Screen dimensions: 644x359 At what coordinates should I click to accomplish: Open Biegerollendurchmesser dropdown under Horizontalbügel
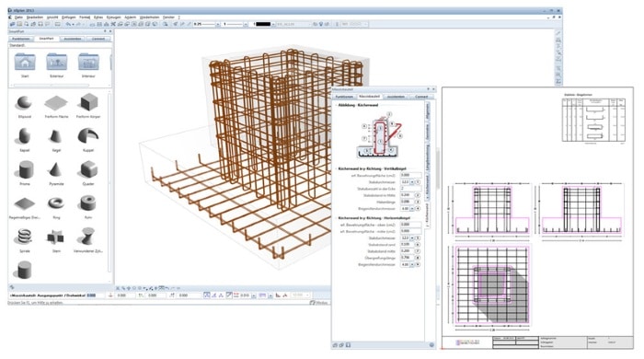click(412, 264)
